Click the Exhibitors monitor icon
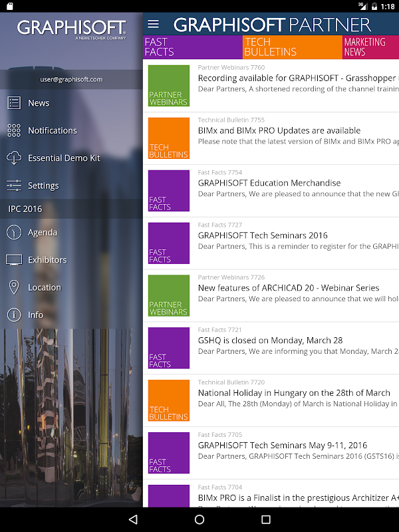This screenshot has height=532, width=399. [x=14, y=260]
